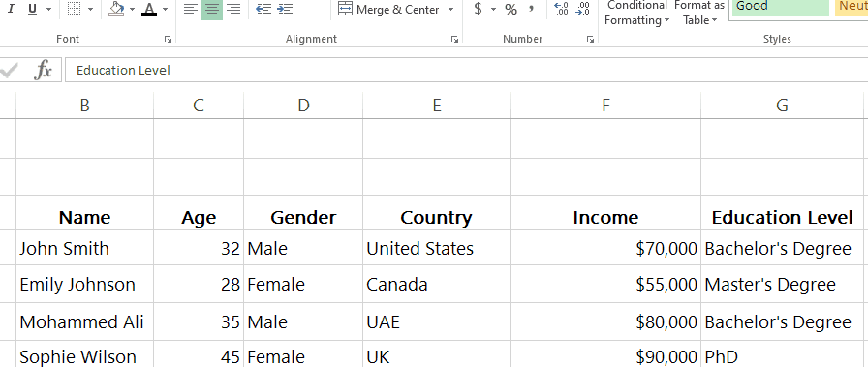Viewport: 868px width, 367px height.
Task: Expand the Borders dropdown arrow
Action: click(90, 9)
